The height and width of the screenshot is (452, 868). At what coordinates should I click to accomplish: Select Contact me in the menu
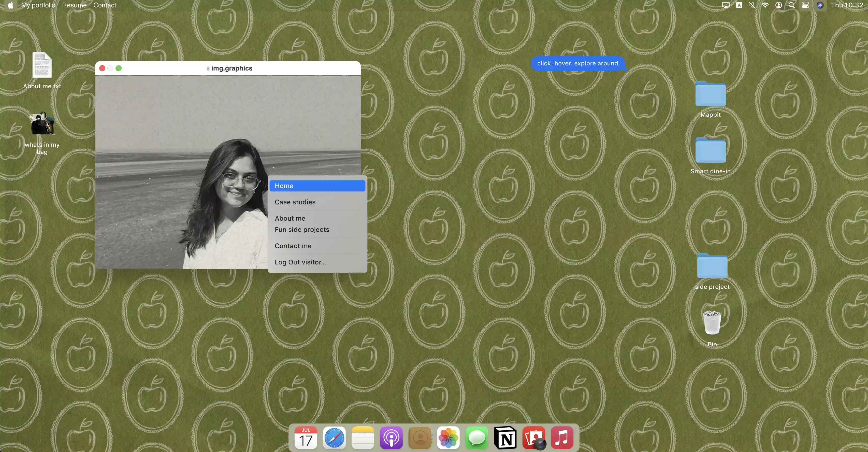317,246
